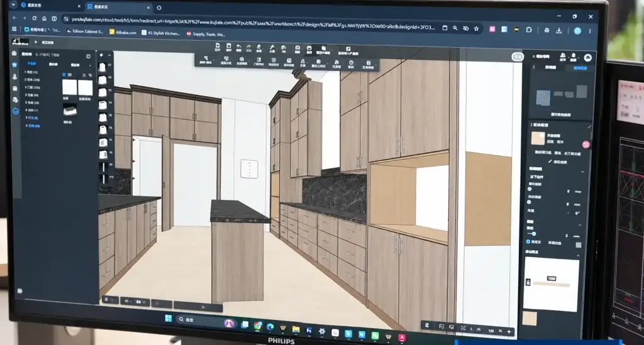644x345 pixels.
Task: Select the blue-filled radio option in right panel
Action: (528, 241)
